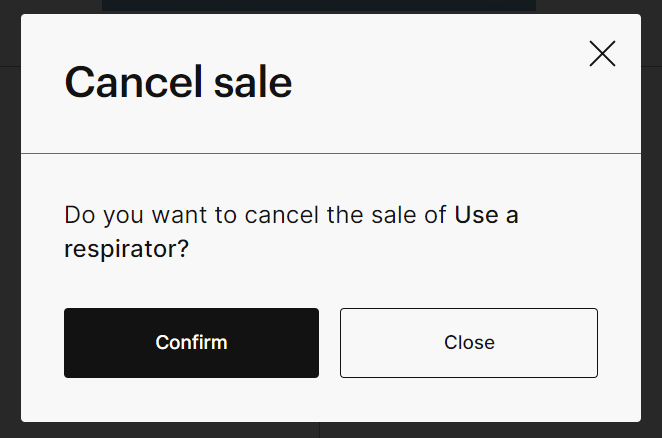Image resolution: width=662 pixels, height=438 pixels.
Task: Click the divider line under the heading
Action: point(330,153)
